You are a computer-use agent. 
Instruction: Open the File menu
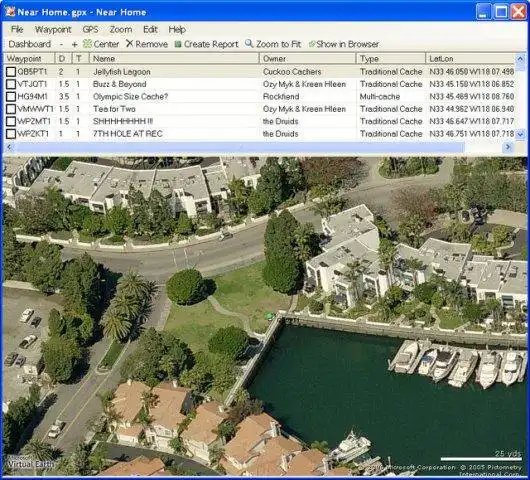[x=17, y=29]
